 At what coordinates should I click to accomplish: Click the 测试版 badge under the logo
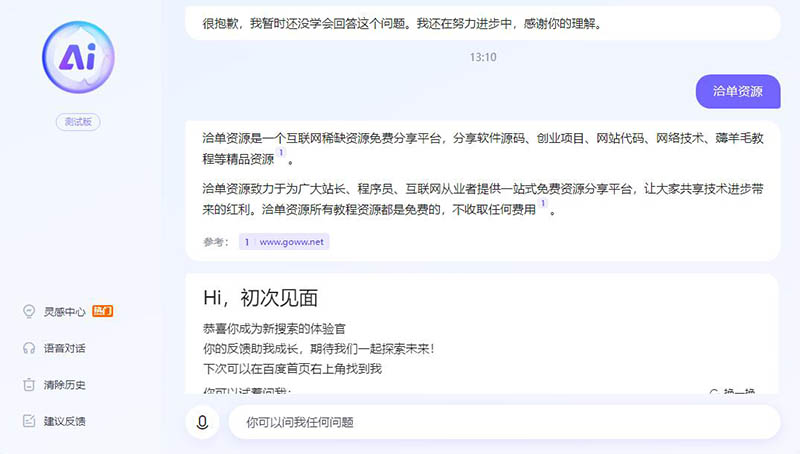(78, 122)
